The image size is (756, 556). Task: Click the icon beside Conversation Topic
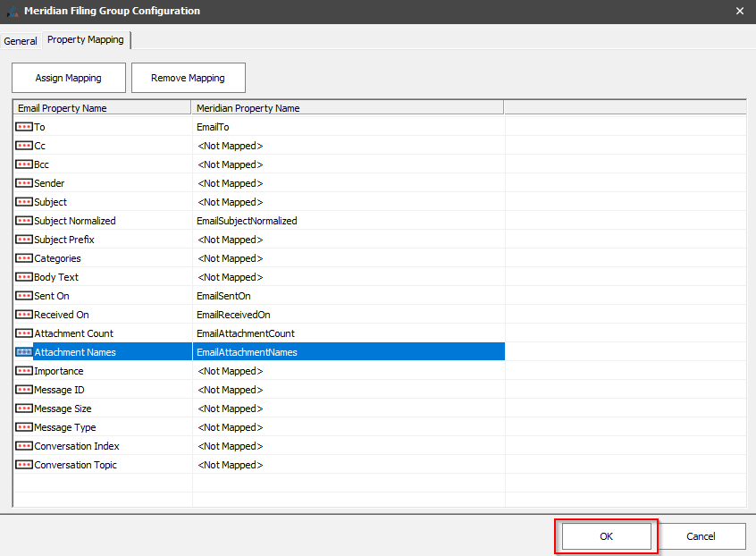coord(23,465)
